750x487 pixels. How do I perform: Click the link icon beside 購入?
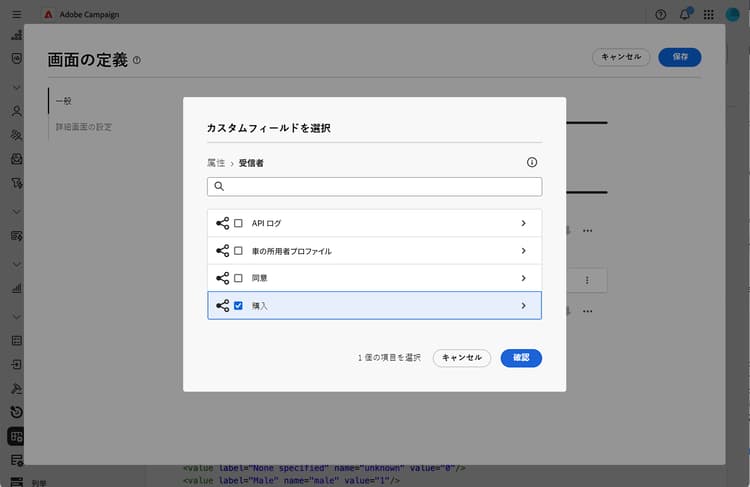222,305
